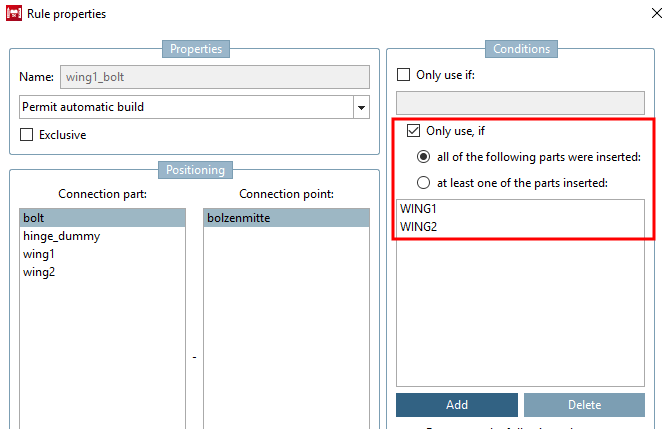Select WING1 in the inserted parts list
Image resolution: width=671 pixels, height=429 pixels.
418,209
